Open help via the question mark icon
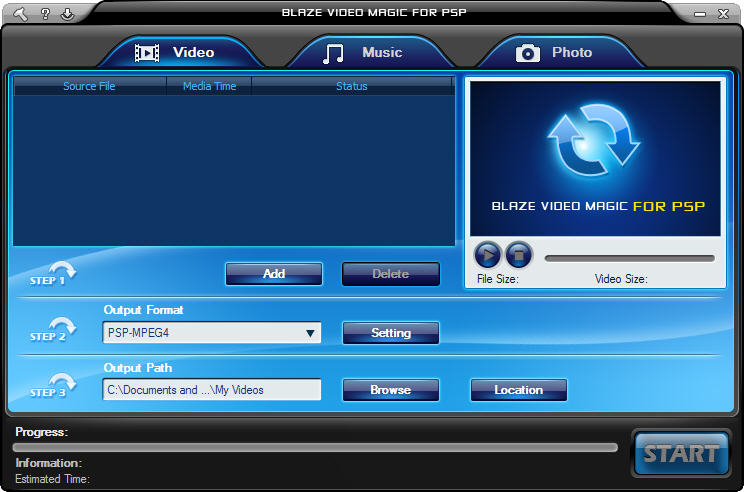This screenshot has height=492, width=744. tap(45, 13)
